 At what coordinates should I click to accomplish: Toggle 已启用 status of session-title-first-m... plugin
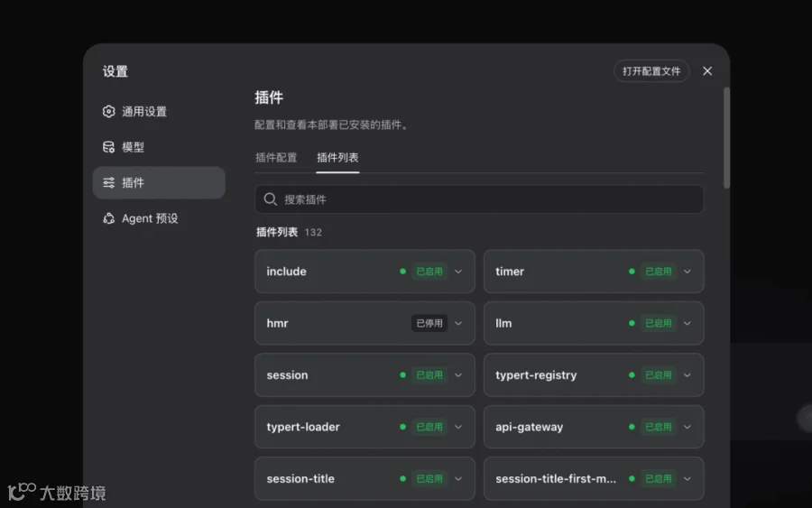coord(659,478)
